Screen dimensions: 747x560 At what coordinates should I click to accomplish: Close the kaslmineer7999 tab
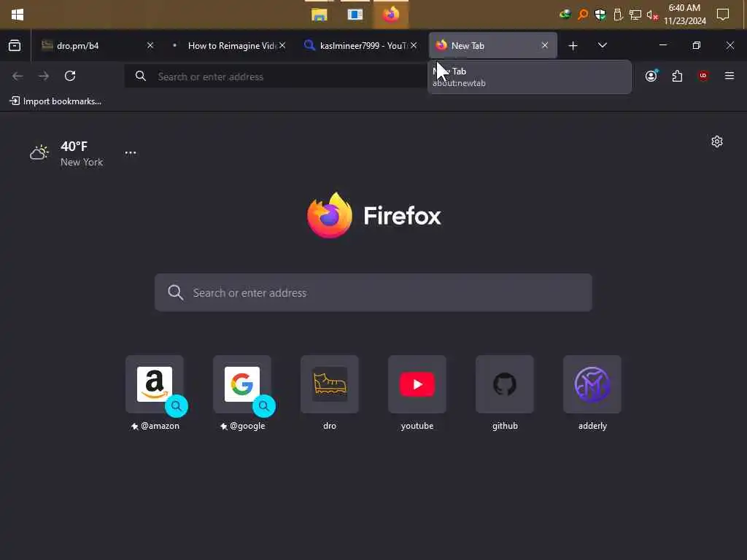point(414,45)
